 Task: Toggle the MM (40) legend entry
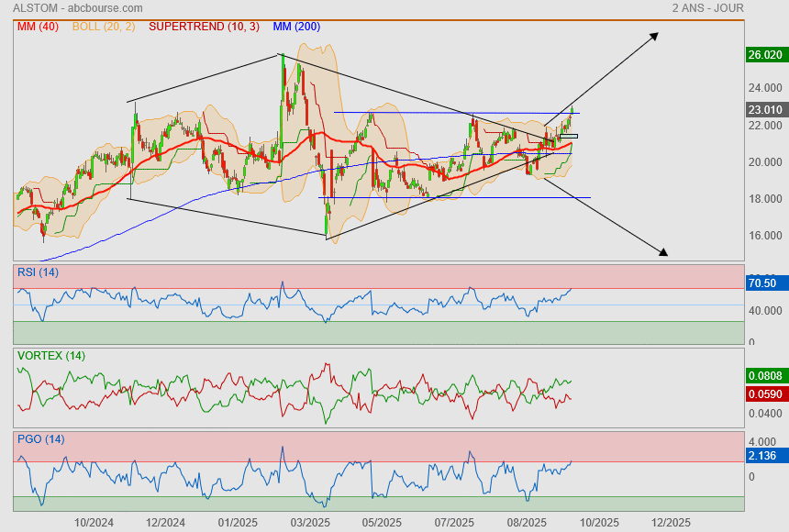[38, 27]
